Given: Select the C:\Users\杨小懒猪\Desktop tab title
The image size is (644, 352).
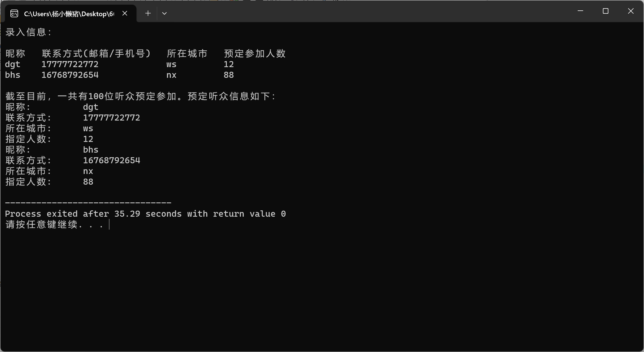Looking at the screenshot, I should (x=69, y=14).
